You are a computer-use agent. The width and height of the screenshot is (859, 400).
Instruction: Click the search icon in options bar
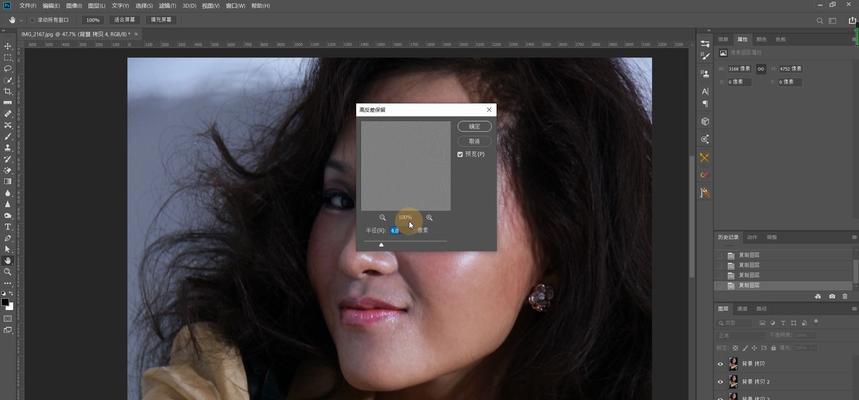click(820, 20)
